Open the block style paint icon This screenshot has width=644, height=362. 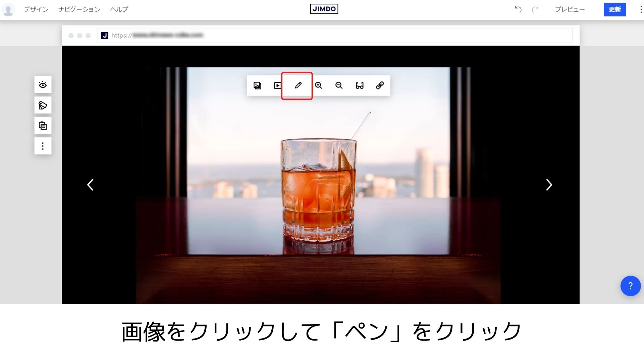point(43,105)
